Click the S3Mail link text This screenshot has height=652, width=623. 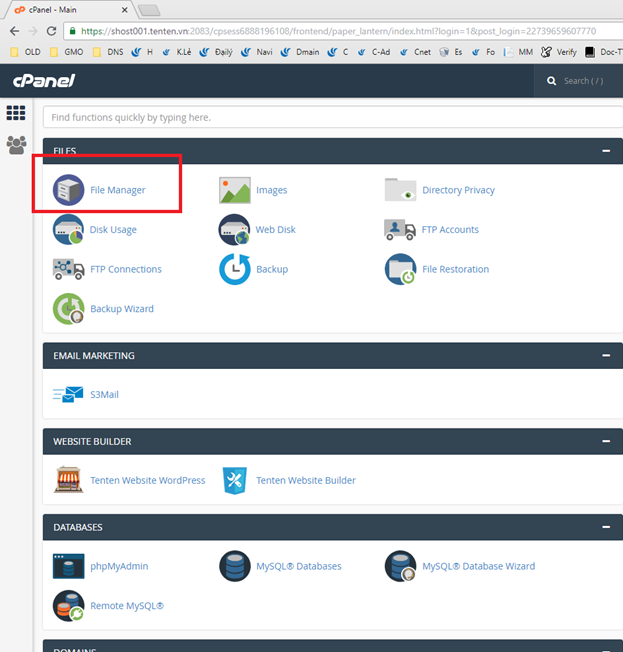[104, 395]
